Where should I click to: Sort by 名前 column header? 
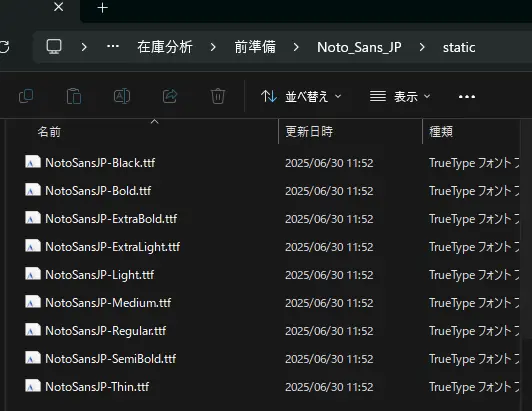49,132
